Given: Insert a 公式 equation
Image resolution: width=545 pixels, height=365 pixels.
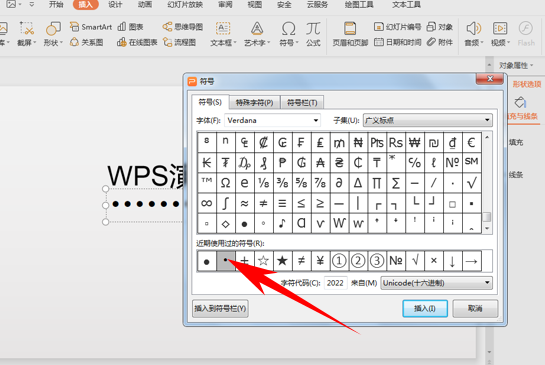Looking at the screenshot, I should [x=313, y=33].
